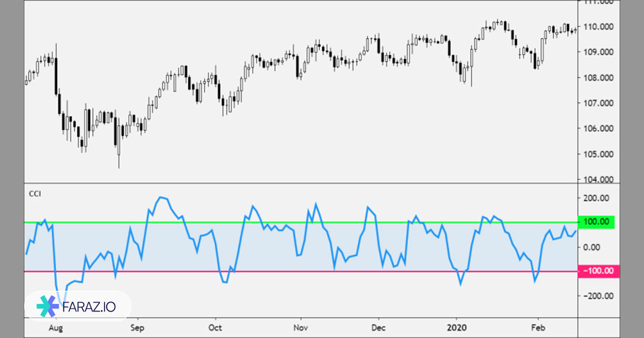Select the 110.000 price axis label
644x338 pixels.
(597, 27)
